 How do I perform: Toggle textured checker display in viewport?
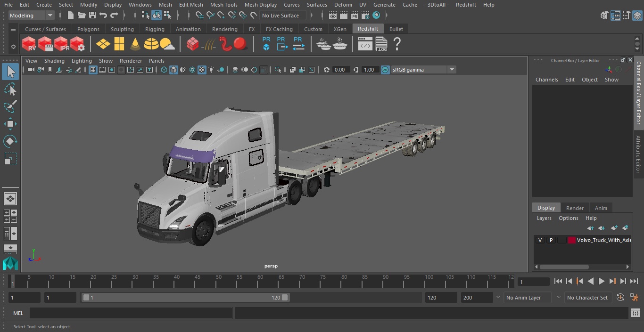coord(202,70)
